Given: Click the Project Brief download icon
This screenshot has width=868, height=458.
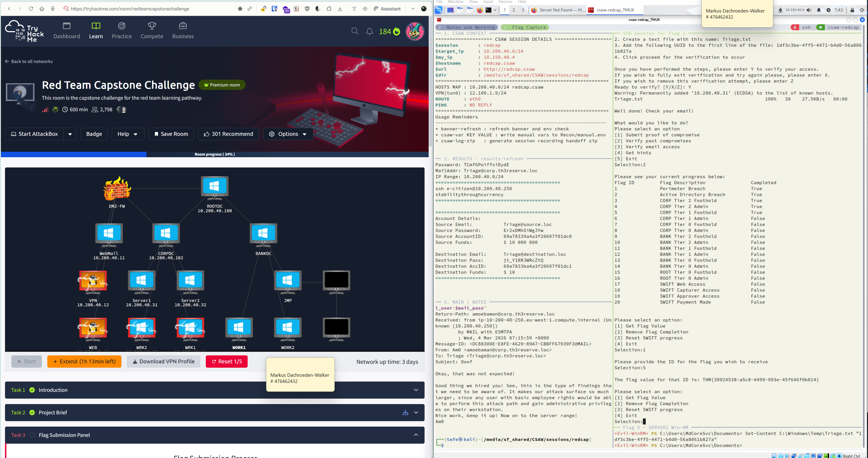Looking at the screenshot, I should point(405,412).
